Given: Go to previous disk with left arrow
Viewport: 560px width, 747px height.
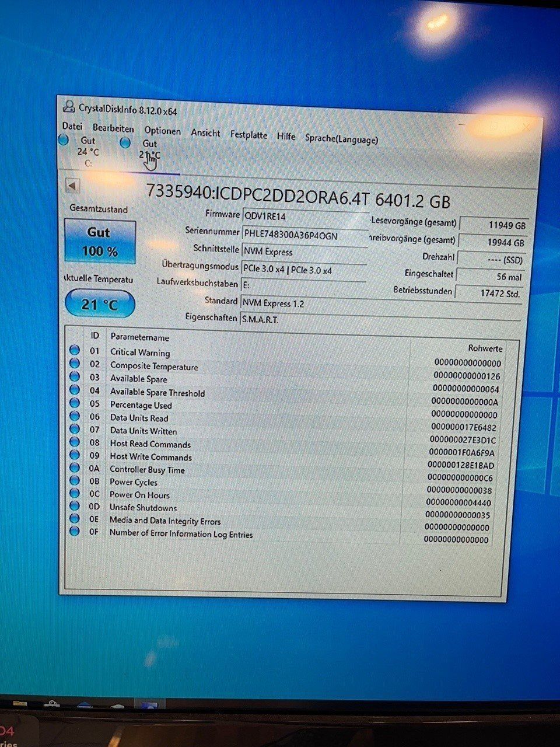Looking at the screenshot, I should click(72, 186).
